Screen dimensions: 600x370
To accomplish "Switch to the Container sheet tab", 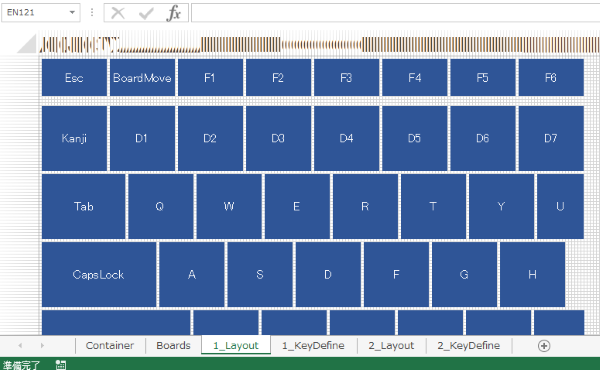I will (x=110, y=346).
